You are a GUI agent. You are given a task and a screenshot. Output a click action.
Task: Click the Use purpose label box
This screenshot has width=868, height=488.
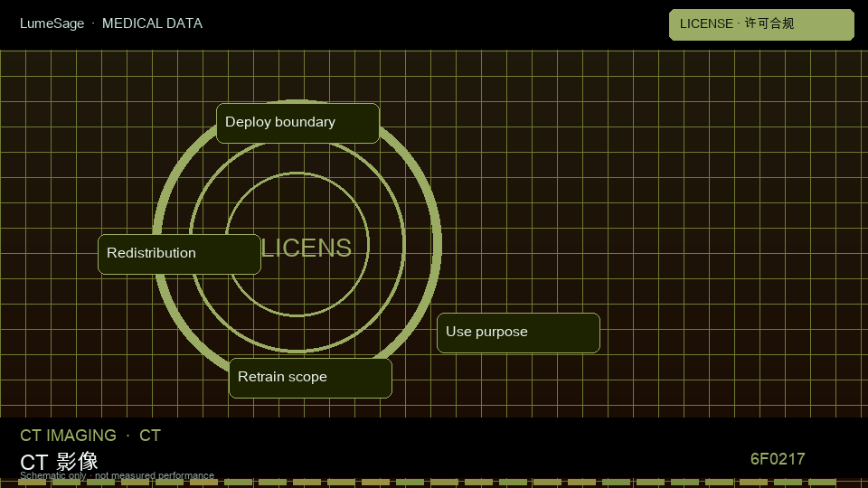pyautogui.click(x=518, y=333)
